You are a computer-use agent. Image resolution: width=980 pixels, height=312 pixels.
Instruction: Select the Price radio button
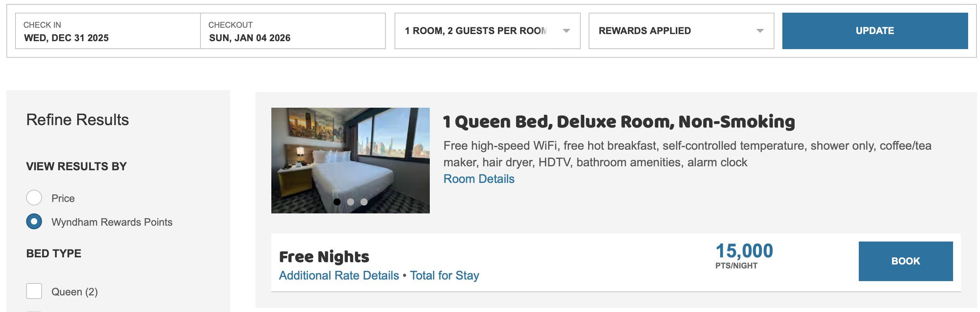pos(34,198)
